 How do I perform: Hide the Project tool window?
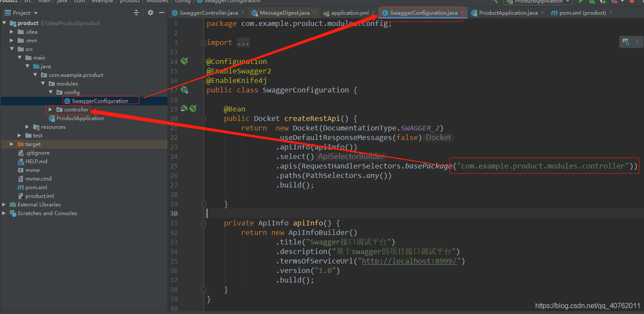[161, 13]
